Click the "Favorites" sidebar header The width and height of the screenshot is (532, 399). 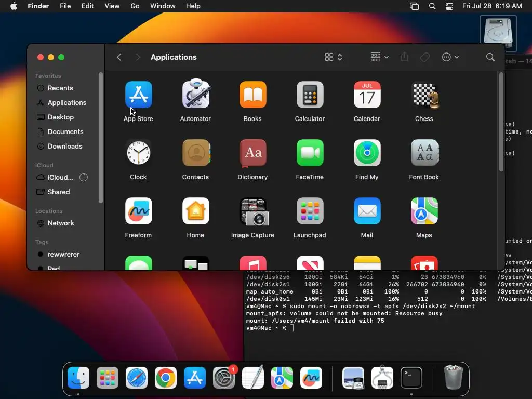tap(48, 76)
